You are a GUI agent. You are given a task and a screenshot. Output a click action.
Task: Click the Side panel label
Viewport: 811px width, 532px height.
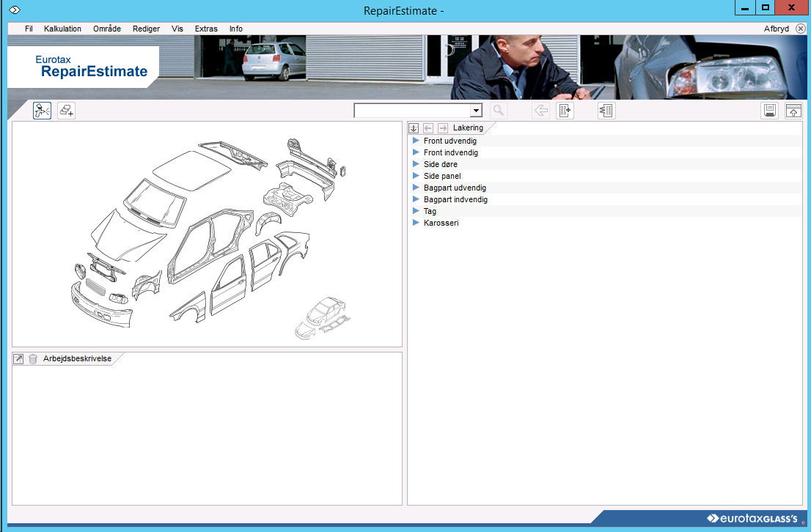[x=442, y=176]
